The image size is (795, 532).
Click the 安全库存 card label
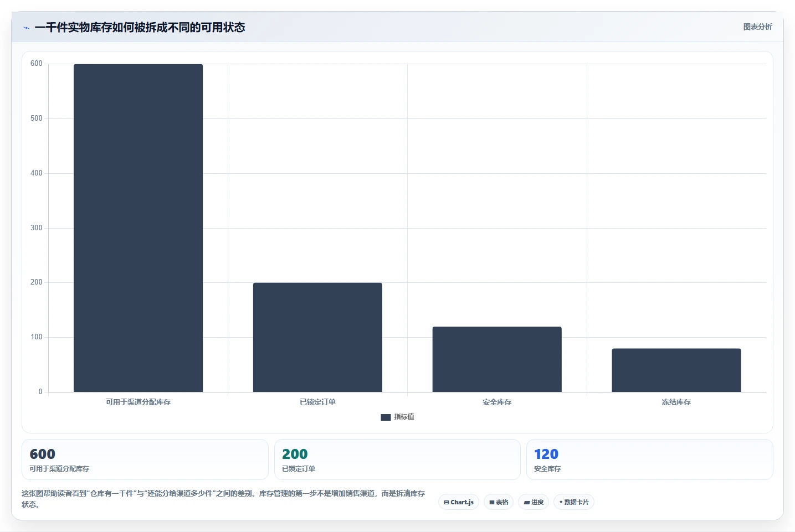547,469
